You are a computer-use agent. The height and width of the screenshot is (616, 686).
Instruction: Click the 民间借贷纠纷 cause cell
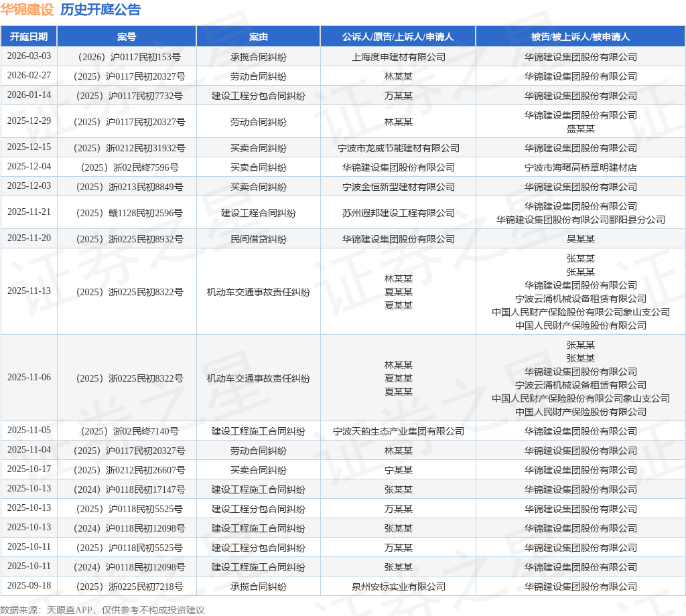click(258, 239)
